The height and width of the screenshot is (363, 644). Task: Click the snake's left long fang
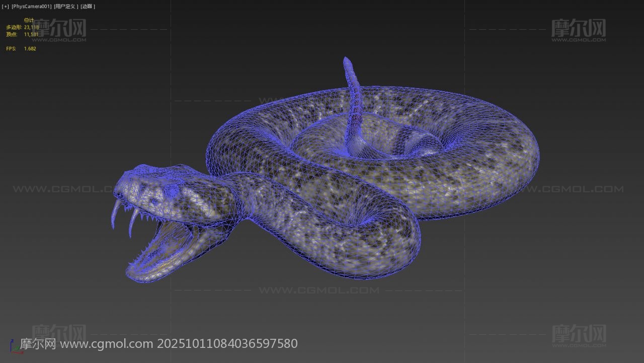[x=115, y=212]
